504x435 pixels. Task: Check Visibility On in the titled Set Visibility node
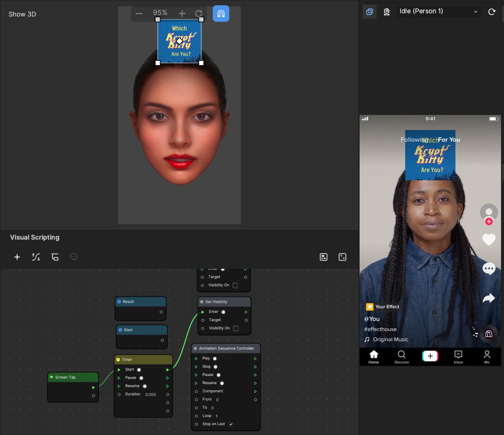coord(236,328)
